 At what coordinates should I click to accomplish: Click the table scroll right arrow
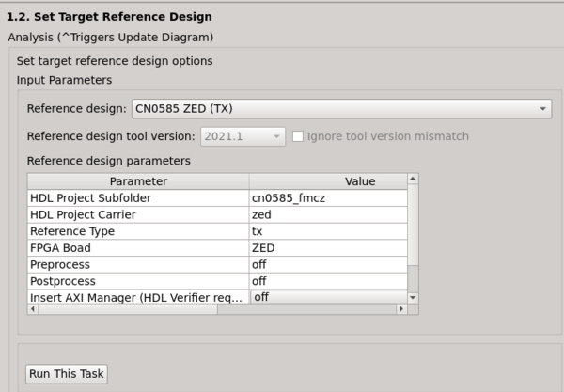point(402,308)
